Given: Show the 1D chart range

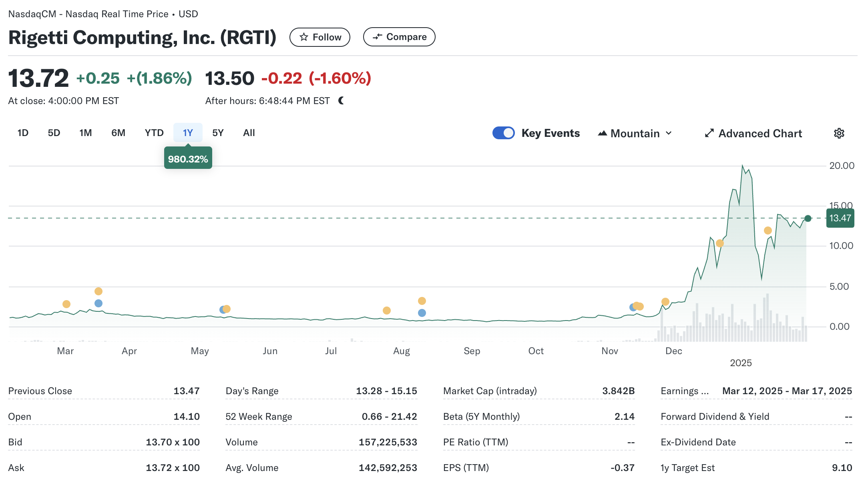Looking at the screenshot, I should 23,133.
